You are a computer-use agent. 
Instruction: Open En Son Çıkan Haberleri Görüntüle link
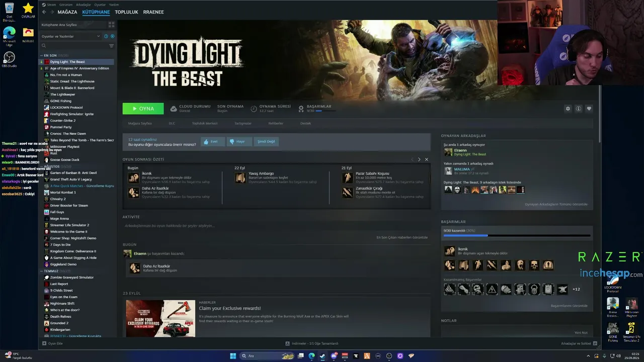click(x=402, y=237)
